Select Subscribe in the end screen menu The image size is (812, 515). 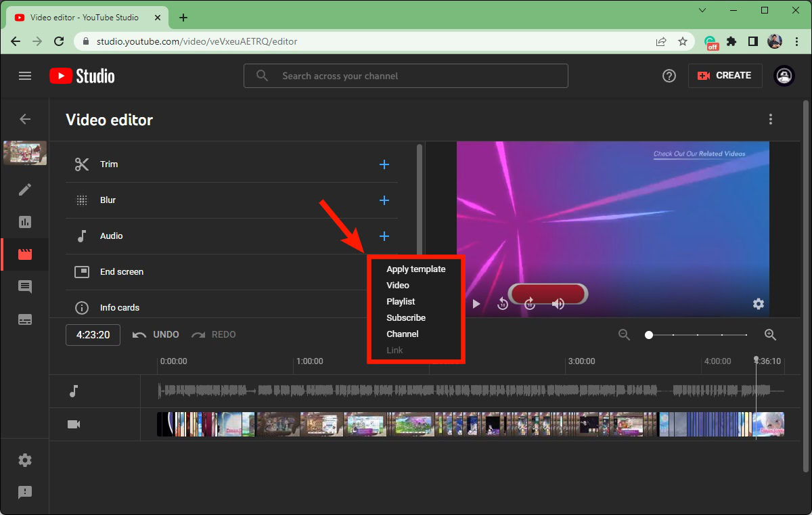tap(406, 318)
